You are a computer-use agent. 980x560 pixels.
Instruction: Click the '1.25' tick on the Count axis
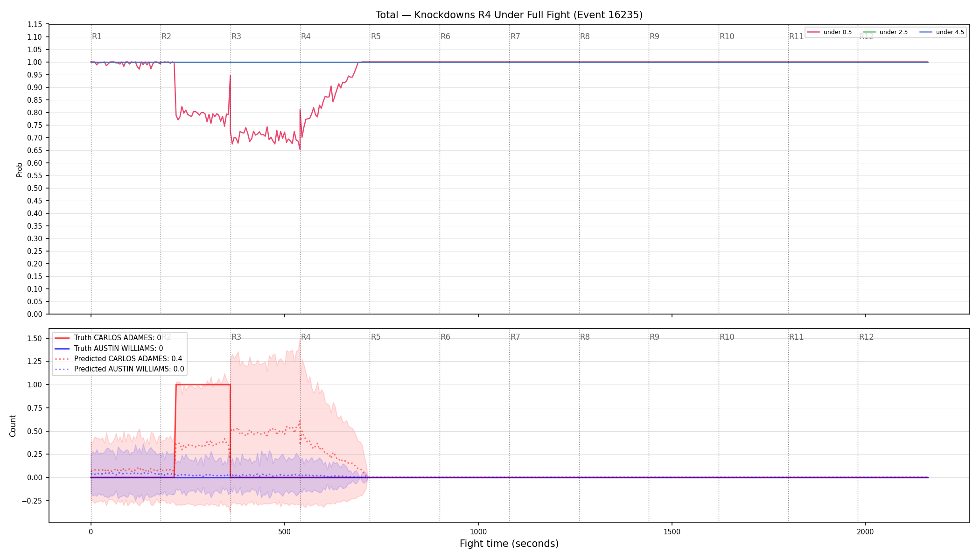click(x=35, y=362)
